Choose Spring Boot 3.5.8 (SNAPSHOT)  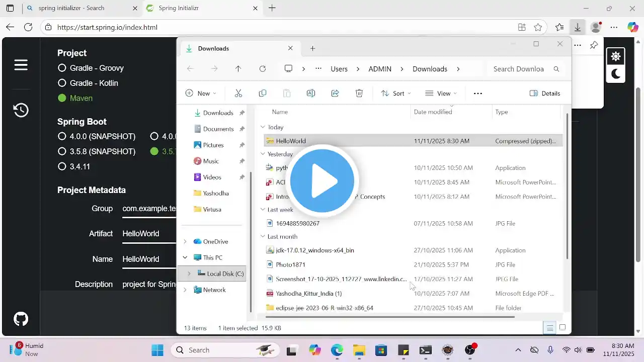pos(97,151)
